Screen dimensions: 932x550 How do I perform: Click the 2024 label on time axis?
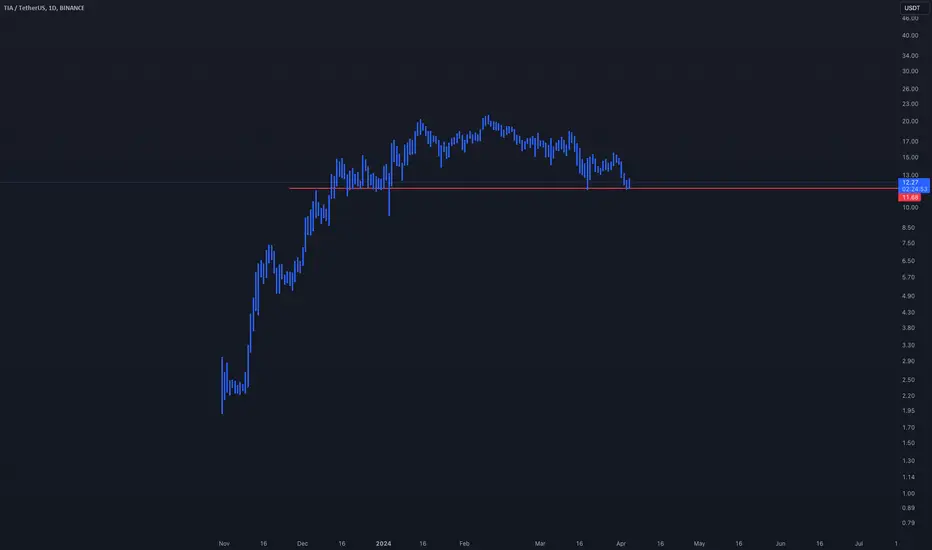tap(383, 543)
